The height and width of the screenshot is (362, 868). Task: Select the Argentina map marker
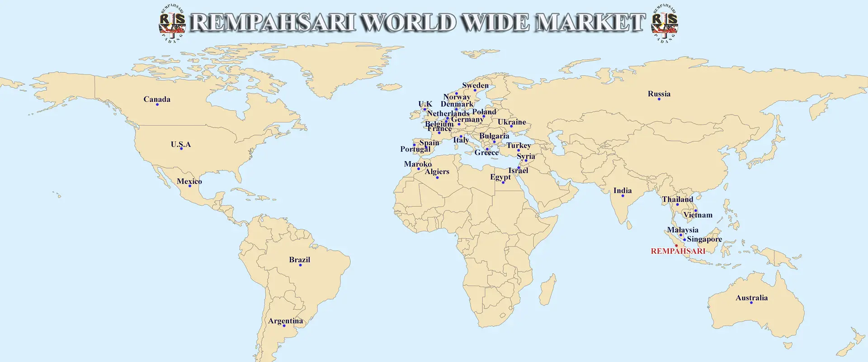pyautogui.click(x=284, y=326)
